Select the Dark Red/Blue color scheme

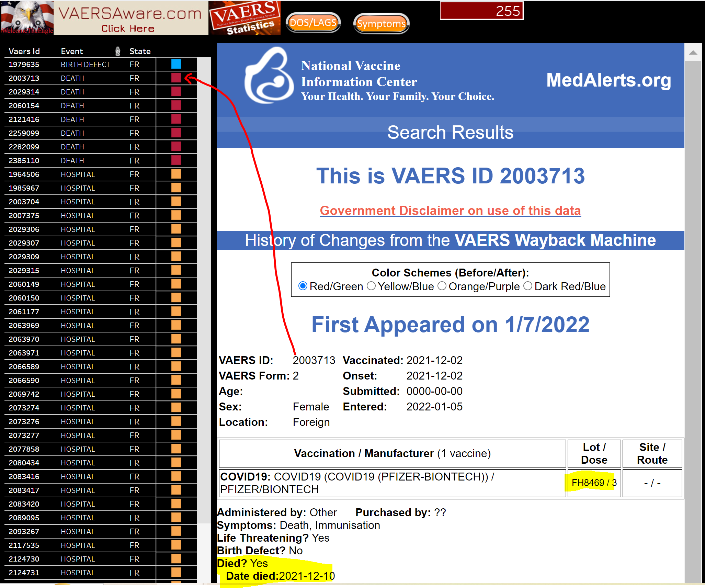[x=528, y=286]
